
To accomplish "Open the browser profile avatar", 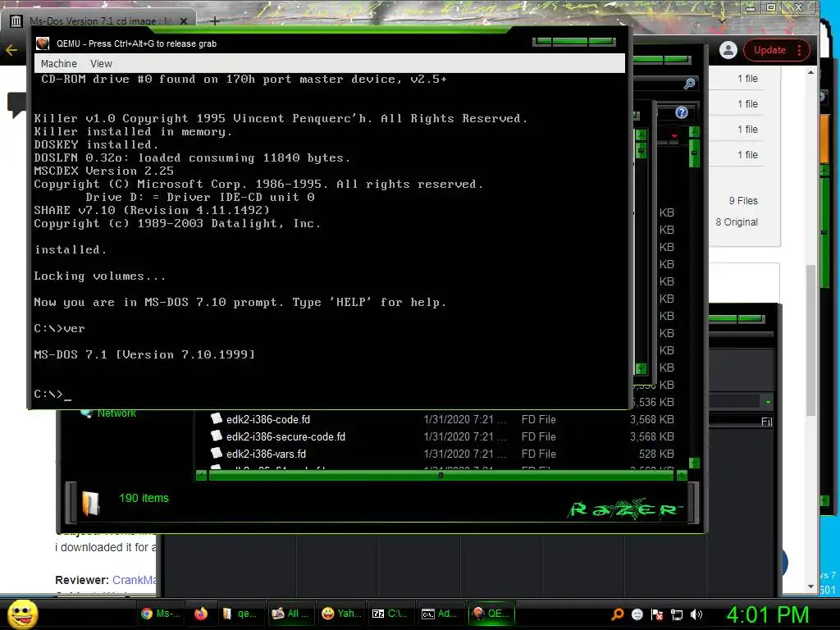I will (728, 50).
